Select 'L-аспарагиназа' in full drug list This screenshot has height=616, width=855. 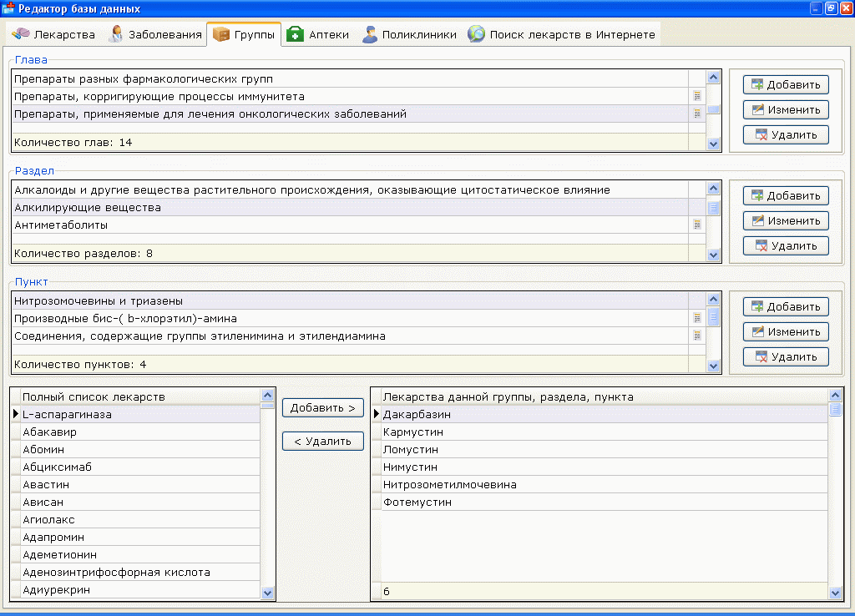(x=140, y=414)
